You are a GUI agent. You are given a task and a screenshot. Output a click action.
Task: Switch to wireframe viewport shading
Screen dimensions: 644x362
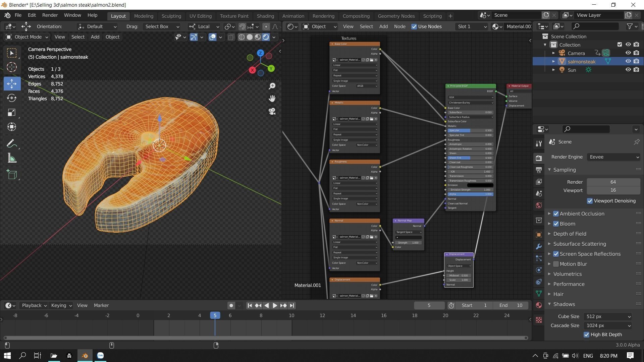(x=241, y=37)
